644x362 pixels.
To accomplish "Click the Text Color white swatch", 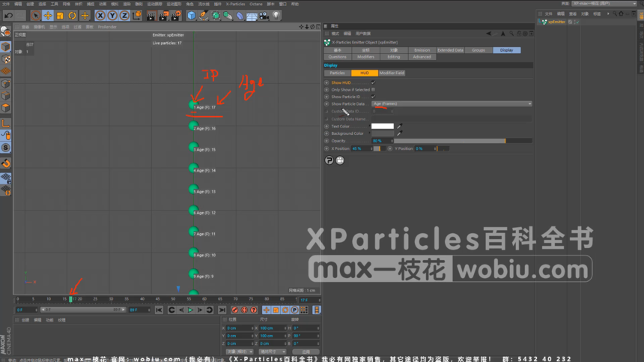I will tap(383, 126).
